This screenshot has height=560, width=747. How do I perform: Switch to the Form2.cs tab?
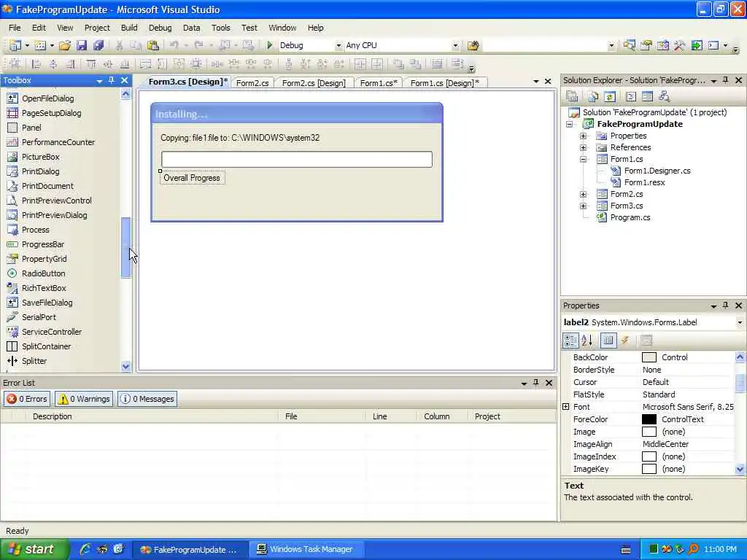click(x=252, y=83)
